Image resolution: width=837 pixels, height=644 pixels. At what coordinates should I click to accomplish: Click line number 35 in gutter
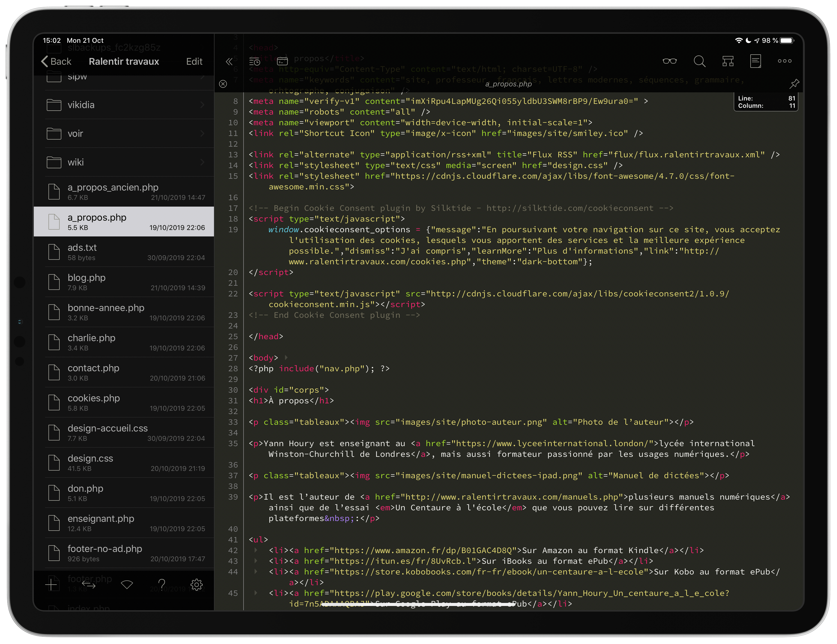click(x=233, y=443)
